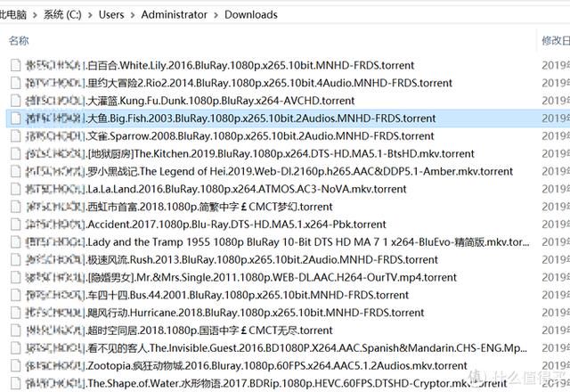Click the file icon for La.La.Land.2016 torrent
Image resolution: width=570 pixels, height=392 pixels.
[x=15, y=189]
